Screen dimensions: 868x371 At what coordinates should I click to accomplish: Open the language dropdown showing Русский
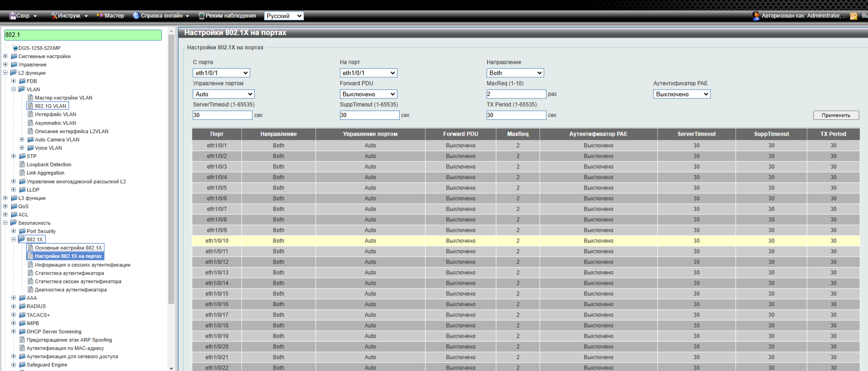pyautogui.click(x=284, y=16)
